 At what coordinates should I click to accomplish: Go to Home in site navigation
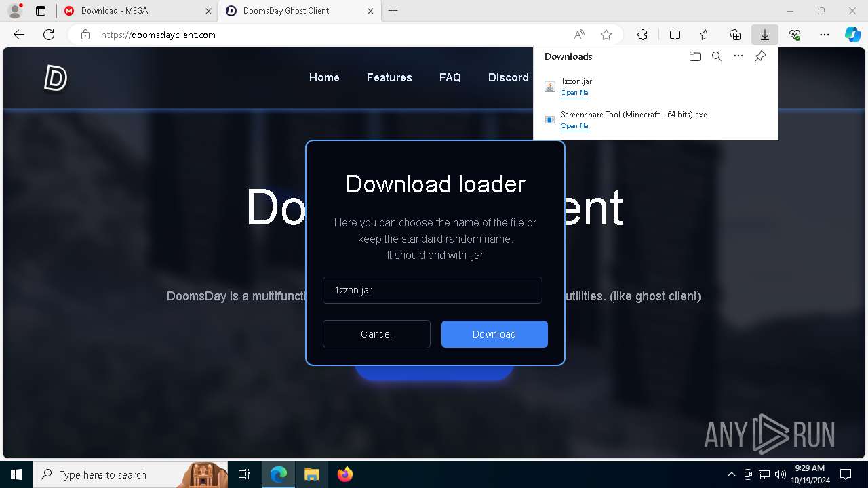click(324, 77)
